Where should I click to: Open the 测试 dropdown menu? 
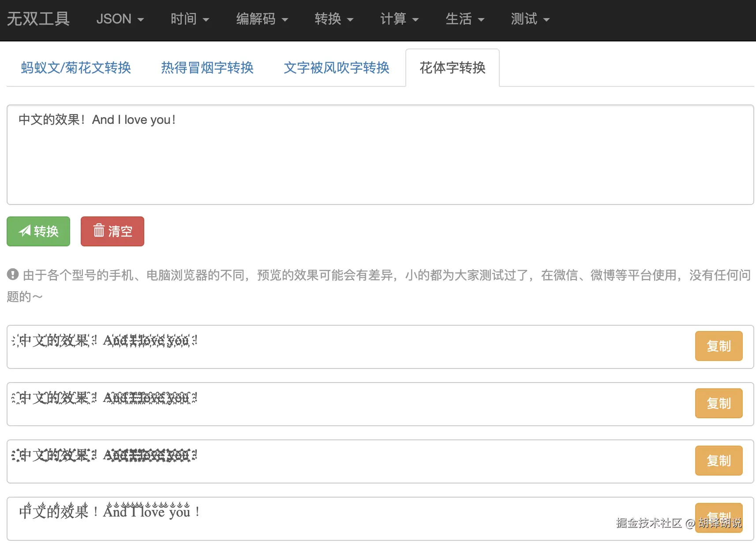530,19
